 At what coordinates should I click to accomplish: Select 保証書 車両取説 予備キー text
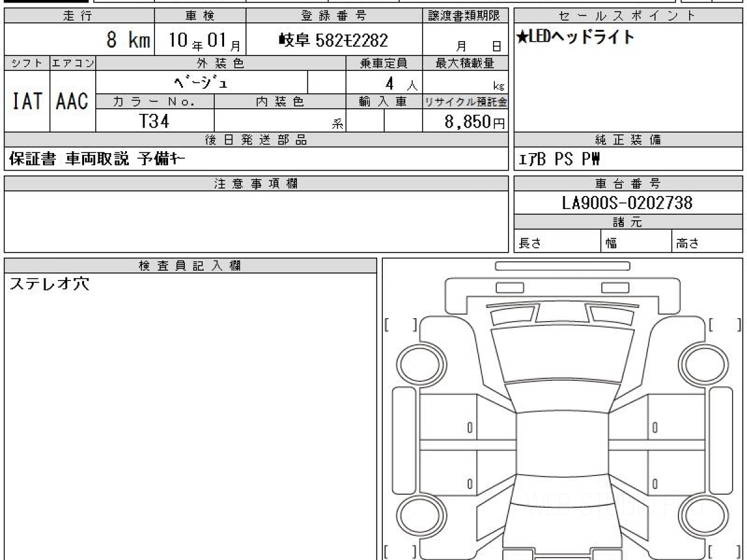97,159
